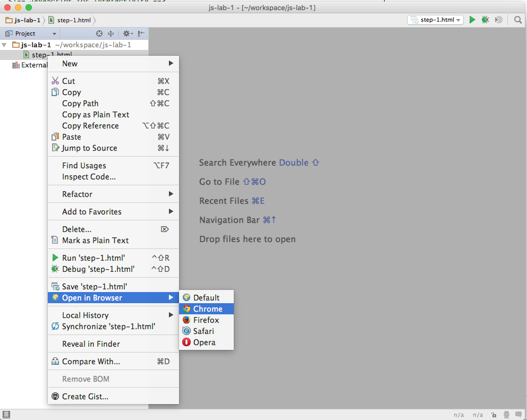Start debugging via the Debug bug icon
Image resolution: width=527 pixels, height=420 pixels.
click(485, 20)
